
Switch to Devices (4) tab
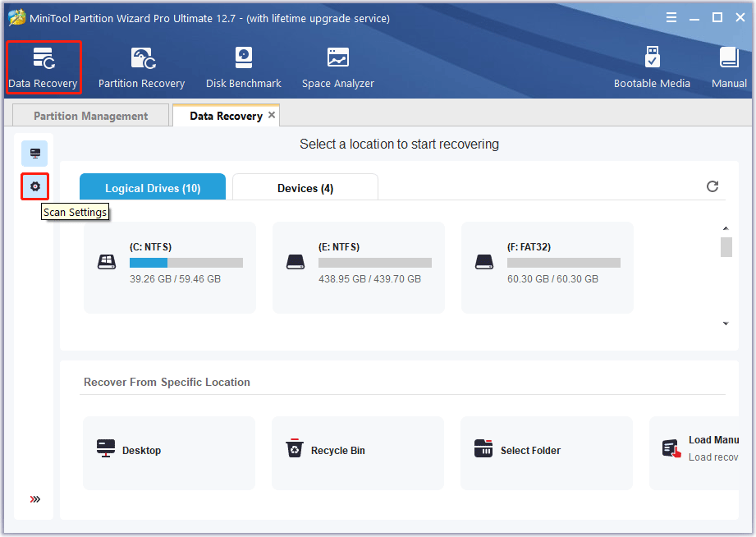(x=305, y=187)
